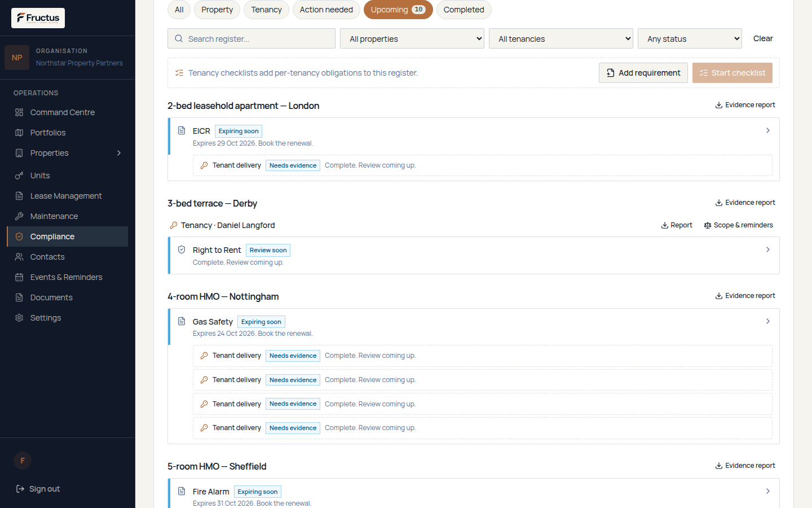Click the F user avatar
Screen dimensions: 812x508
click(23, 461)
